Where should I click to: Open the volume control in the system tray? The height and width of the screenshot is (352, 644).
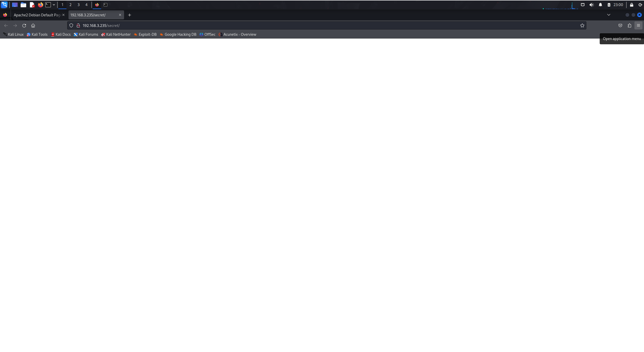[591, 5]
